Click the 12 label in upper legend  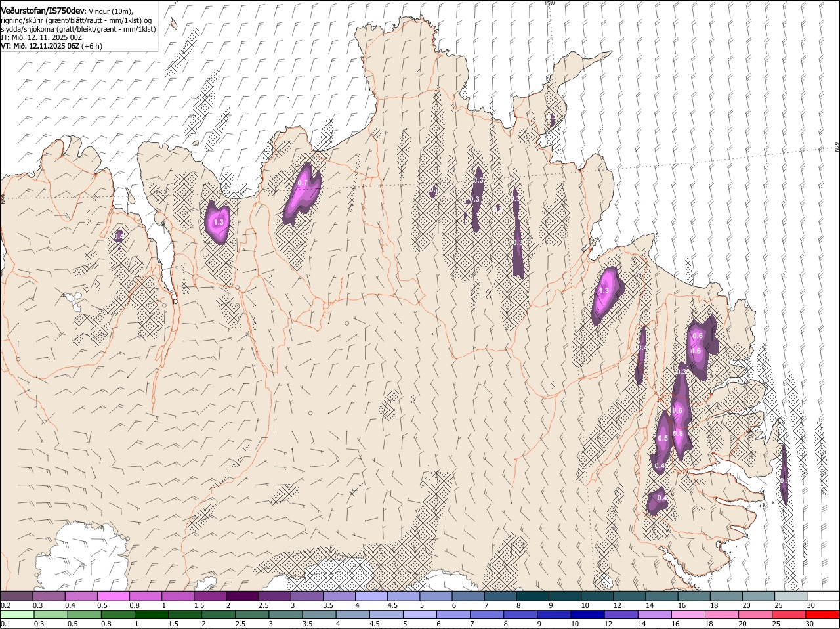pyautogui.click(x=616, y=605)
